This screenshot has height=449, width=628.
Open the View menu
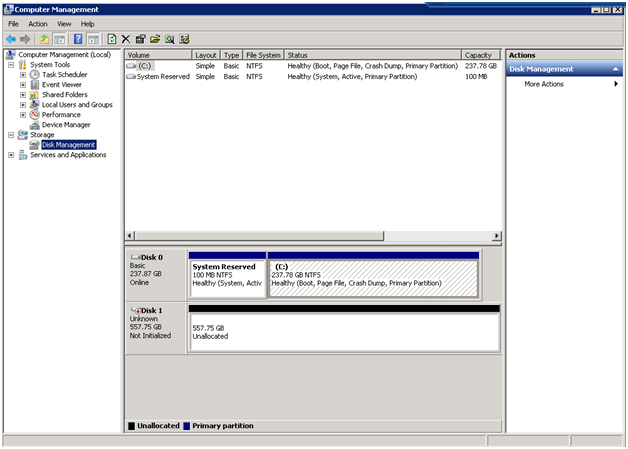coord(64,23)
